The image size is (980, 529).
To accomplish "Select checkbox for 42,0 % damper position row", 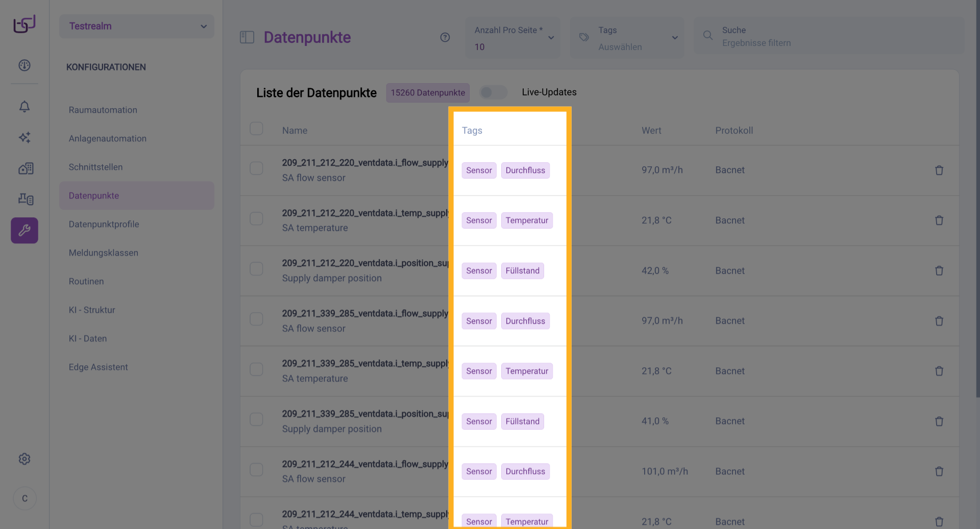I will [x=256, y=269].
